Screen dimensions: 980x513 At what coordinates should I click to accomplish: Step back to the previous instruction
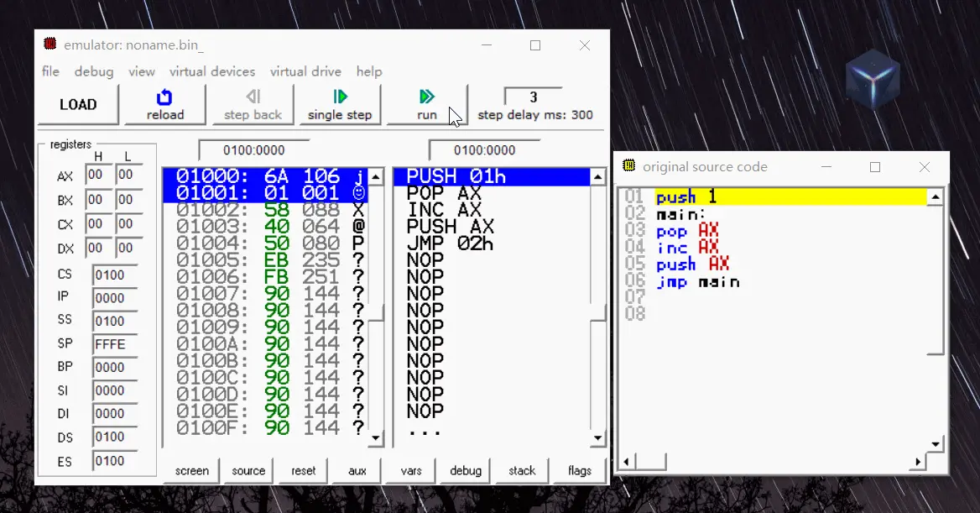coord(253,104)
